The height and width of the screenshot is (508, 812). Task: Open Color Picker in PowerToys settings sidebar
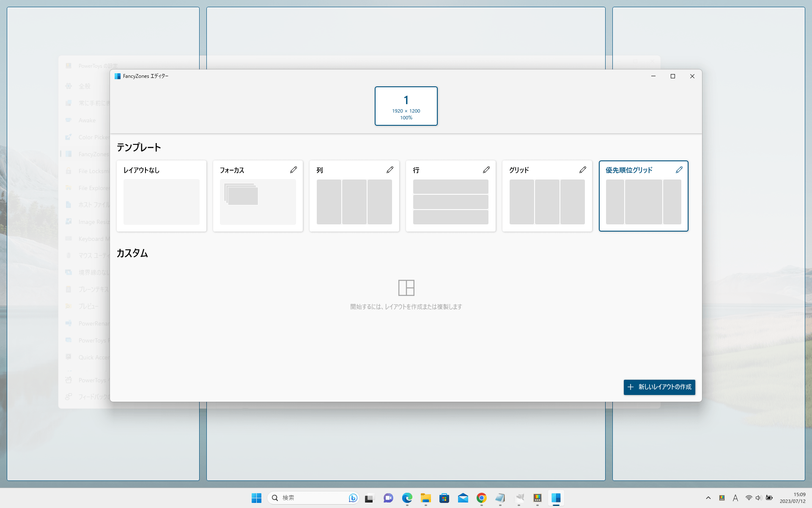tap(85, 137)
